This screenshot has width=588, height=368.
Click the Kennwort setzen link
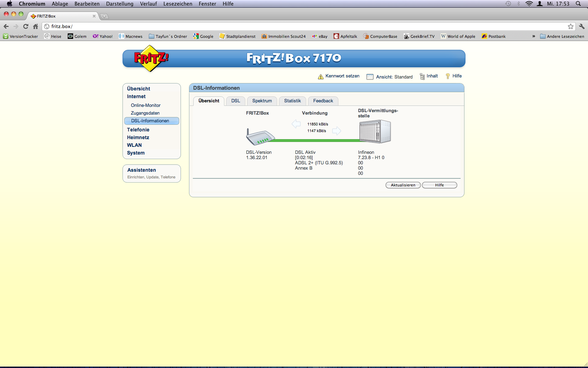pyautogui.click(x=342, y=76)
